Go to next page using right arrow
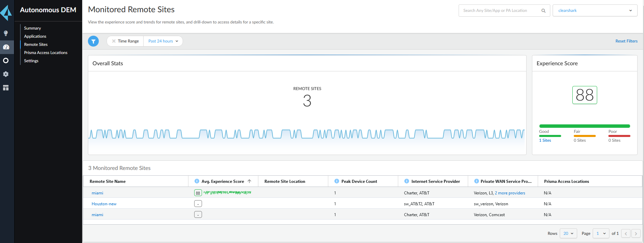644x243 pixels. coord(636,233)
